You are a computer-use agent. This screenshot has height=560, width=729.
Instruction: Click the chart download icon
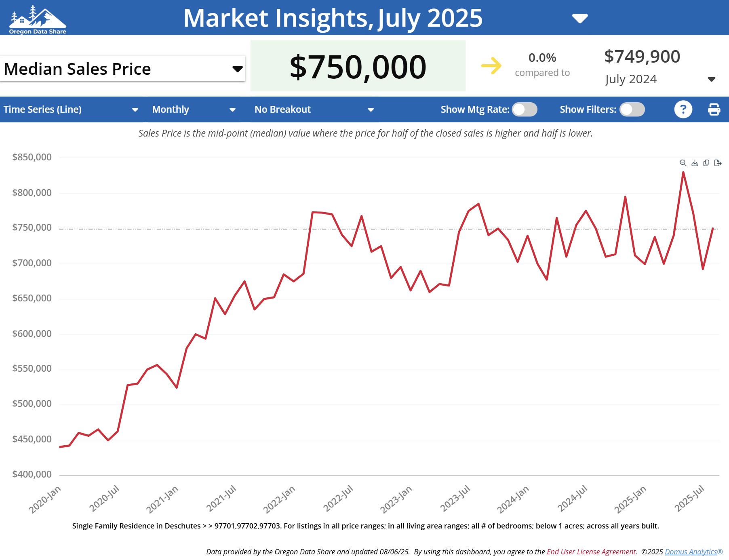point(695,163)
